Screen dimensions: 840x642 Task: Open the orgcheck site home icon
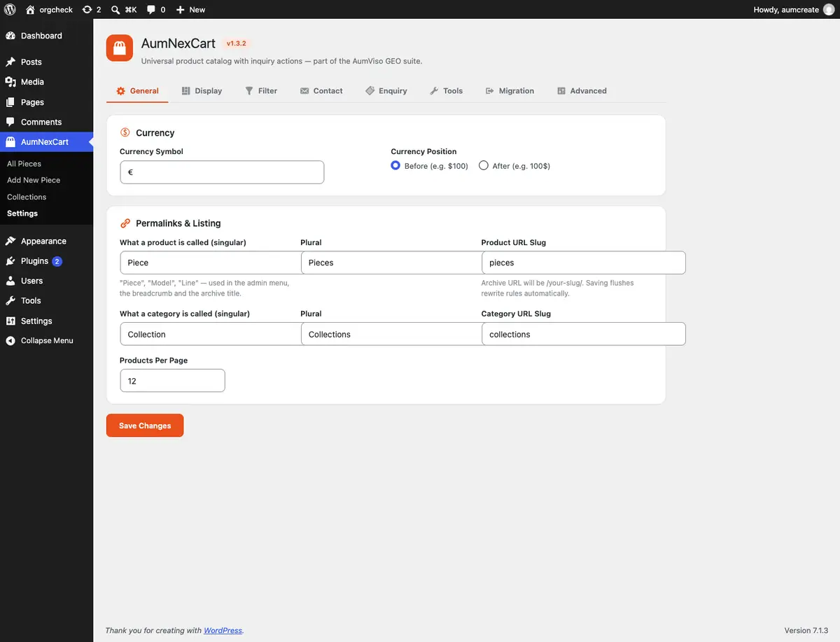(30, 10)
